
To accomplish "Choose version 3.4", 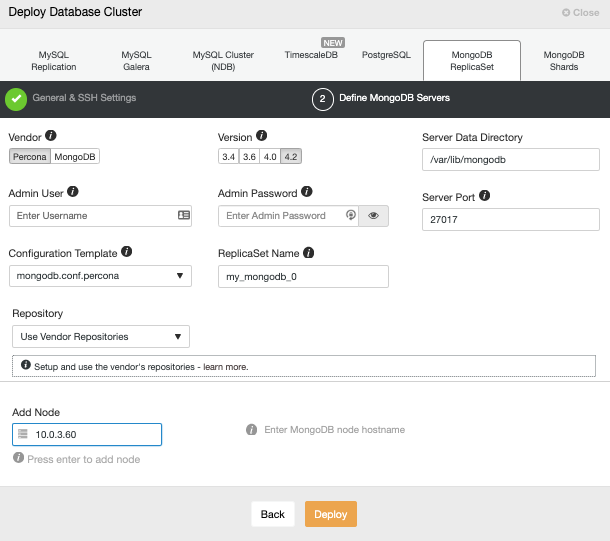I will [x=228, y=157].
